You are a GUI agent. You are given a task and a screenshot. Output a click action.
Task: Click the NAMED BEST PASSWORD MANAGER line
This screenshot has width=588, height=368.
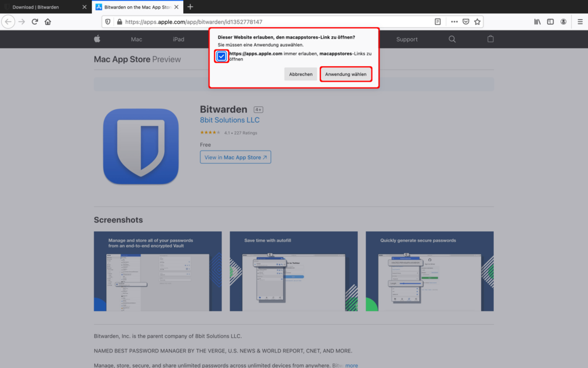click(223, 351)
